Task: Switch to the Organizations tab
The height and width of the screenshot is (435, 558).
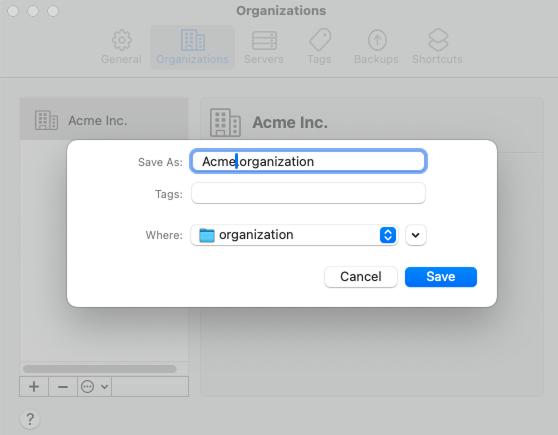Action: pyautogui.click(x=192, y=47)
